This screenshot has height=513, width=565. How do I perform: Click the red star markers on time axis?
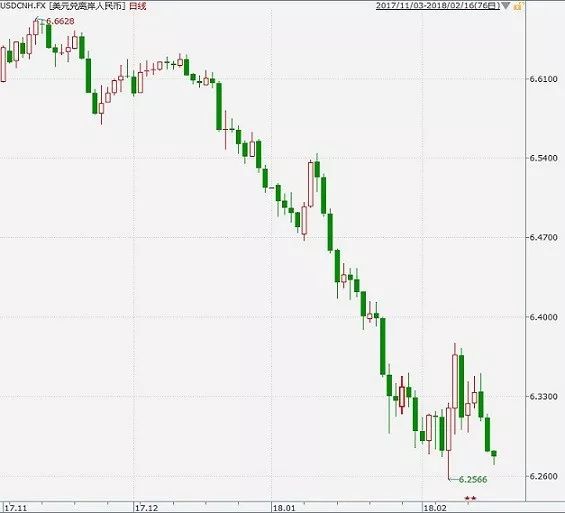(471, 499)
